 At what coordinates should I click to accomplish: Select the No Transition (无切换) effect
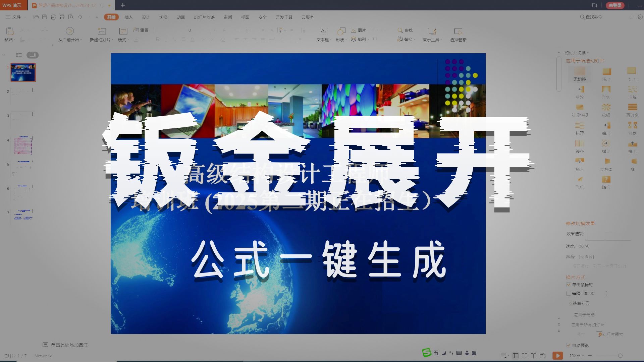click(x=580, y=74)
